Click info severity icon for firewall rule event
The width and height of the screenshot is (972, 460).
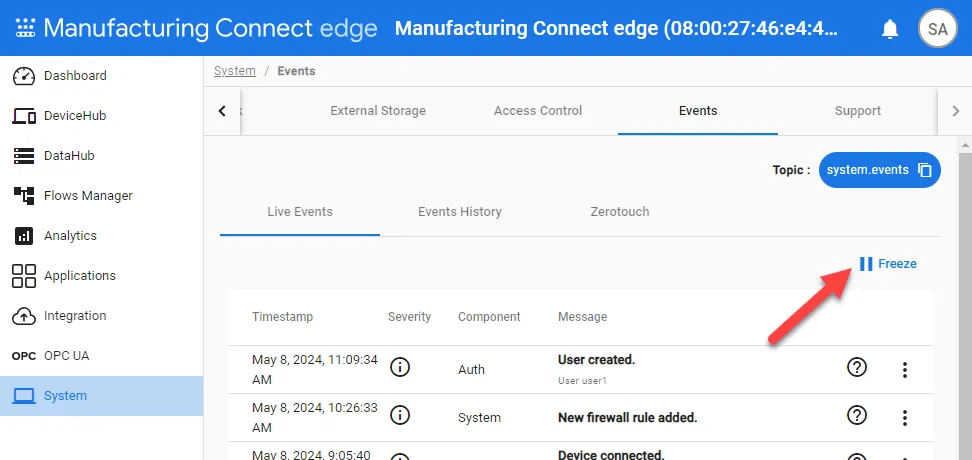click(x=400, y=415)
